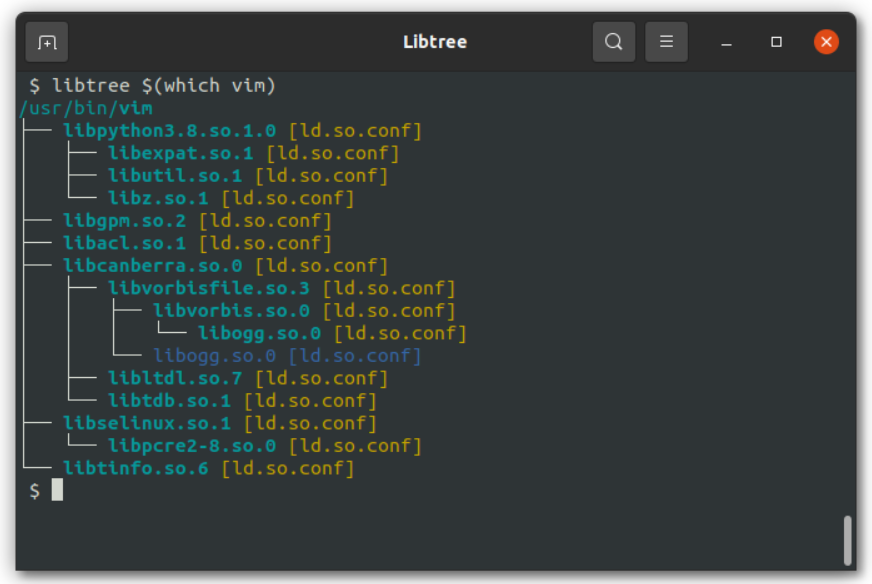The image size is (872, 584).
Task: Click the cursor at the empty prompt
Action: point(57,490)
